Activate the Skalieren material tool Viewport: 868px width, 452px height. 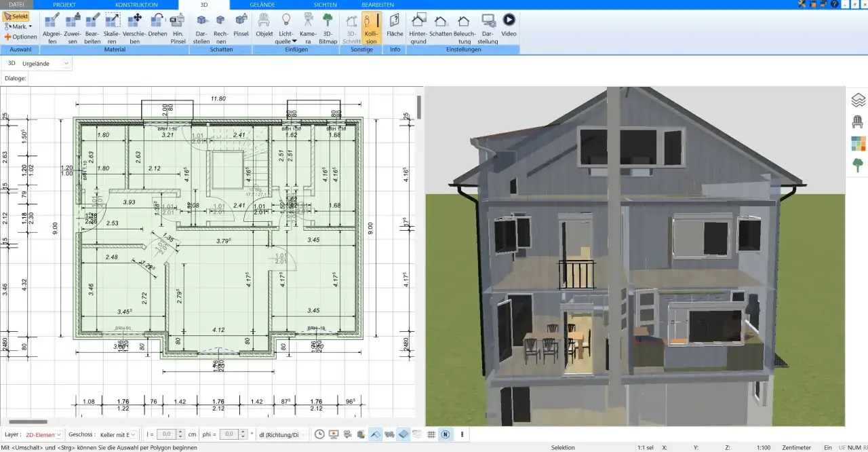[x=113, y=28]
